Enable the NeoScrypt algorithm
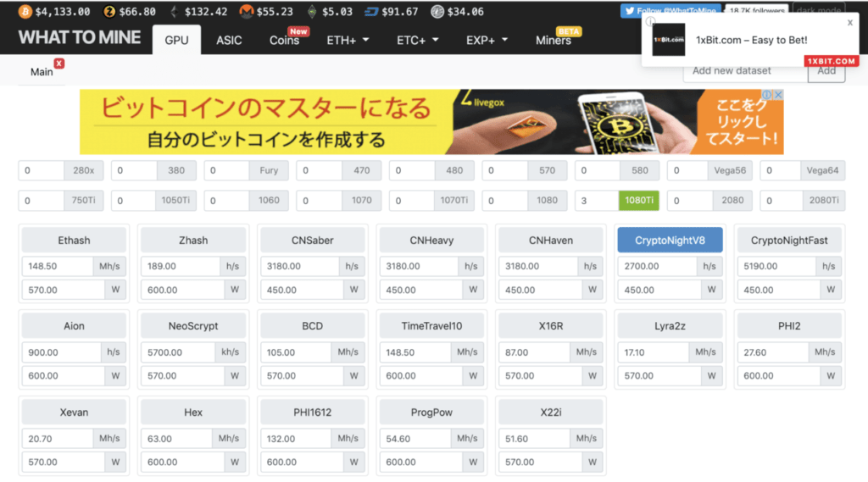 tap(193, 326)
